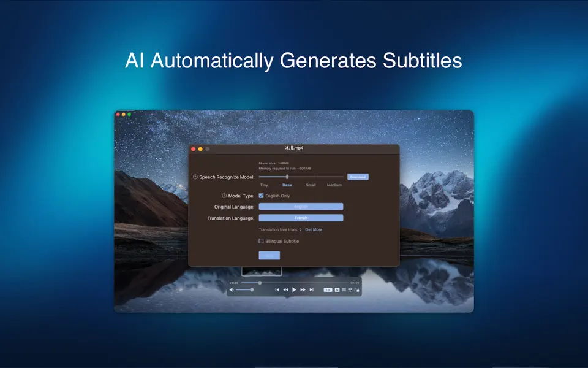Enable the Bilingual Subtitle option

[260, 241]
